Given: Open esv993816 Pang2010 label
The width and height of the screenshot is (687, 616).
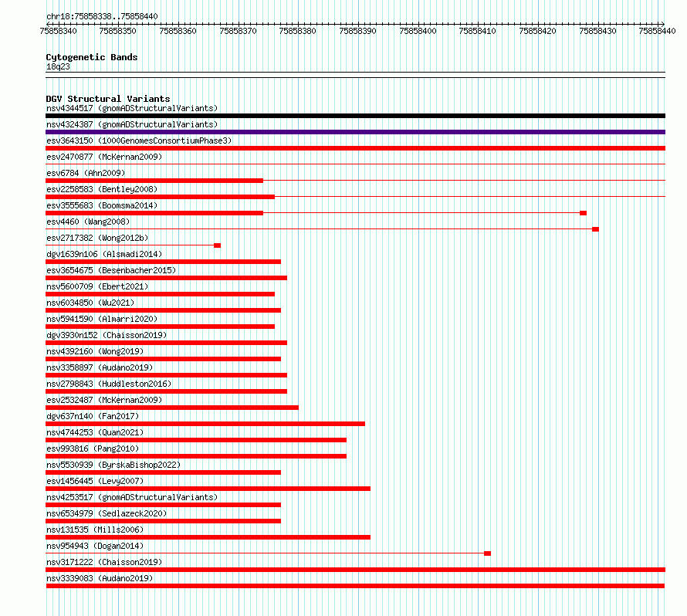Looking at the screenshot, I should (x=93, y=448).
